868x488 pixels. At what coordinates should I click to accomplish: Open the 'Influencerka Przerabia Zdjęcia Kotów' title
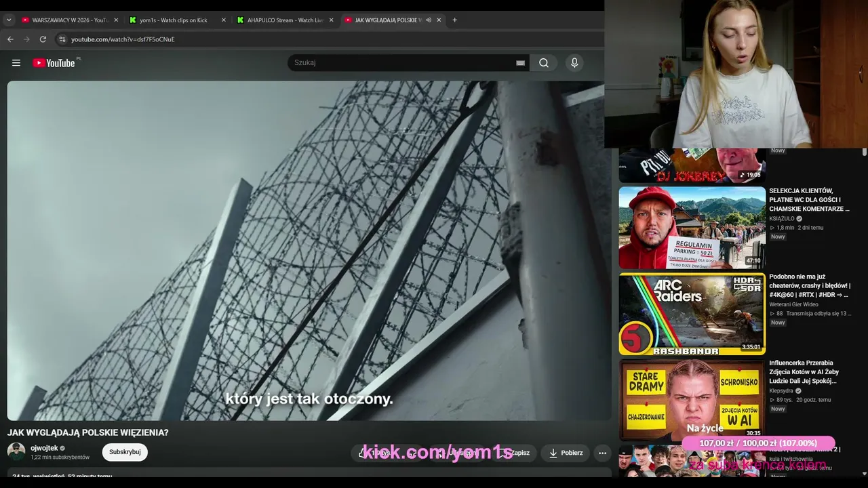pos(804,372)
